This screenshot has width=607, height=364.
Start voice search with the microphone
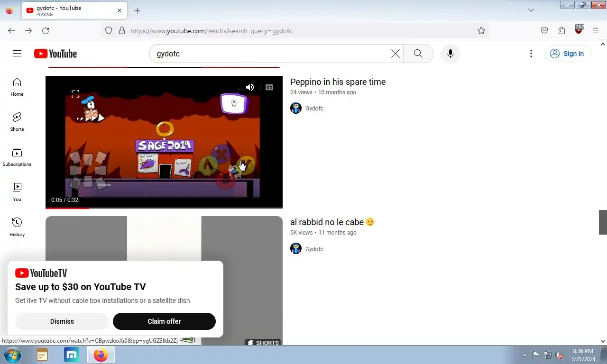coord(451,54)
